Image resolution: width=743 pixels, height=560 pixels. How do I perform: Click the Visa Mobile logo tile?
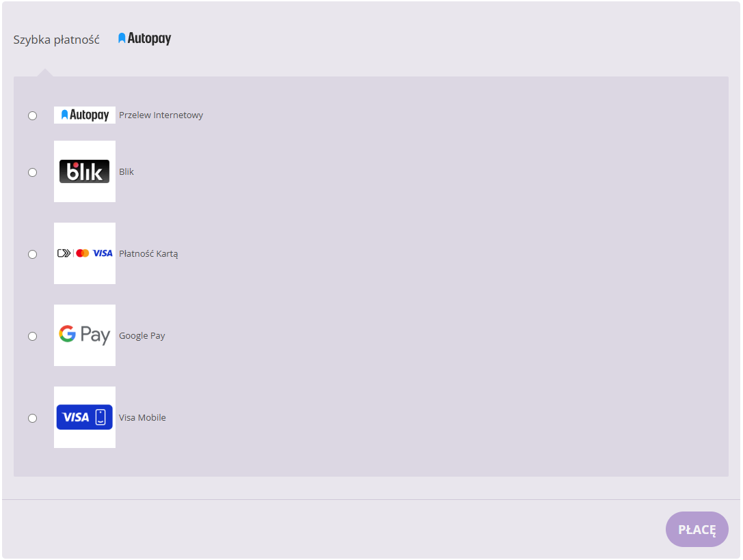(x=85, y=417)
